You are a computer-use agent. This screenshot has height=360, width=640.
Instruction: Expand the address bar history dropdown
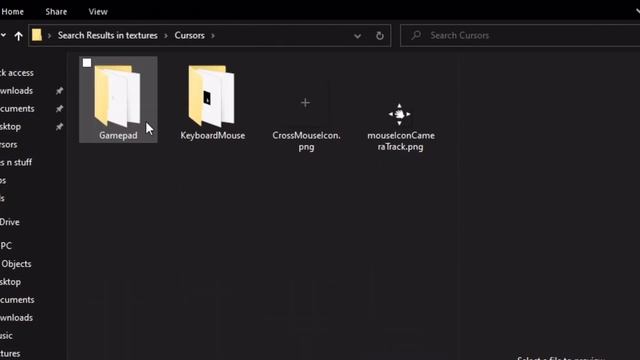357,36
